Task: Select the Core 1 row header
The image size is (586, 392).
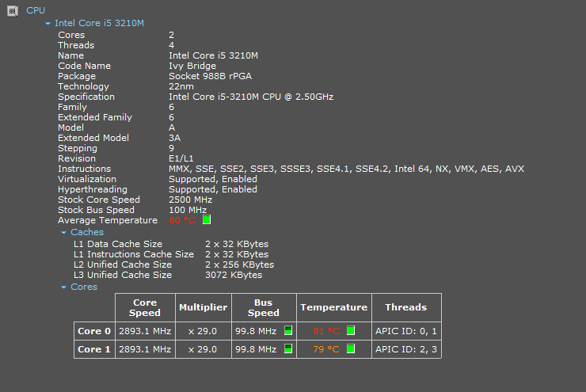Action: click(94, 349)
